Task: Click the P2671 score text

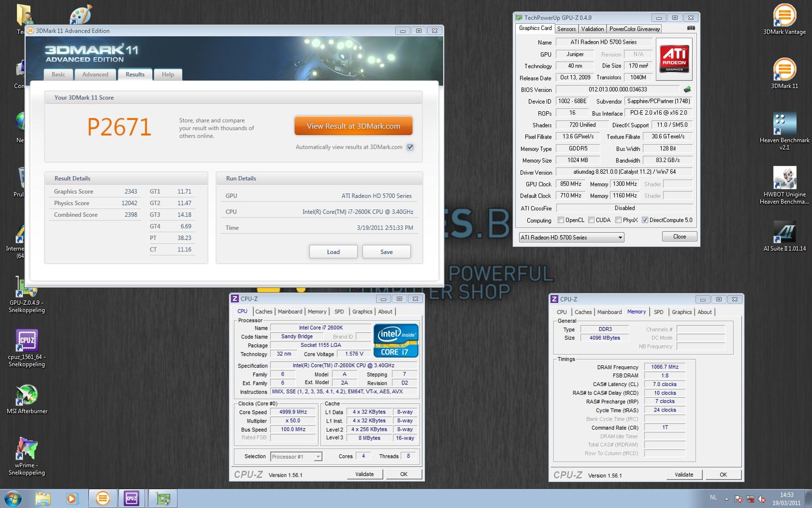Action: click(x=119, y=127)
